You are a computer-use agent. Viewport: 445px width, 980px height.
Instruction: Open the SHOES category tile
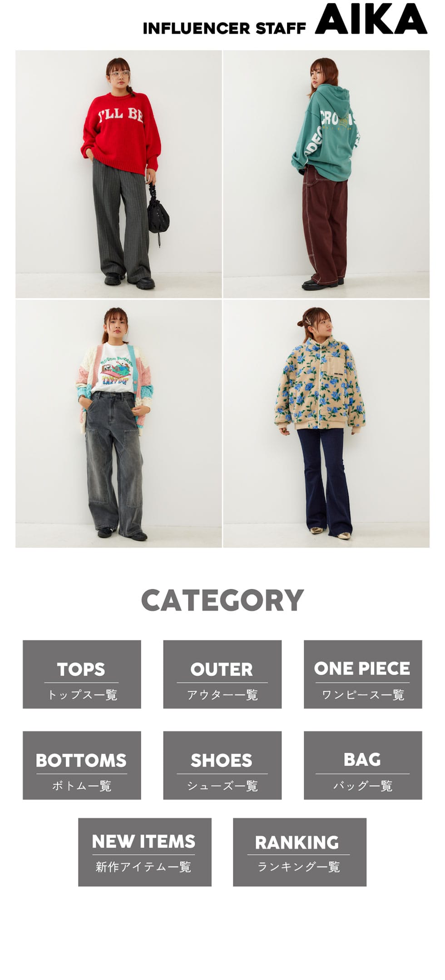click(x=222, y=765)
